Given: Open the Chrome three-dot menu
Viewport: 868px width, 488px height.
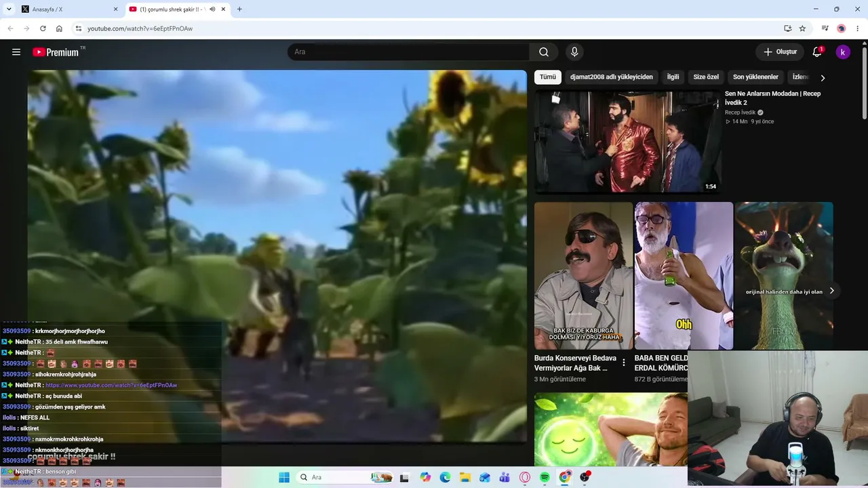Looking at the screenshot, I should click(x=858, y=28).
